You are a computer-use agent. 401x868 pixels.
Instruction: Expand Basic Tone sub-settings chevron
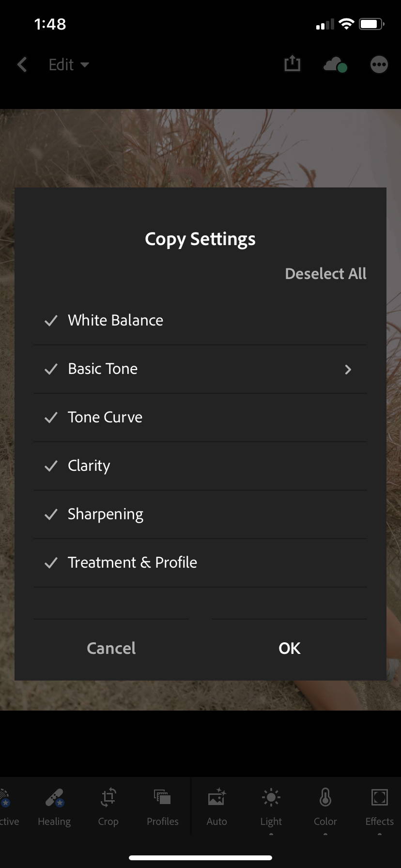coord(348,370)
